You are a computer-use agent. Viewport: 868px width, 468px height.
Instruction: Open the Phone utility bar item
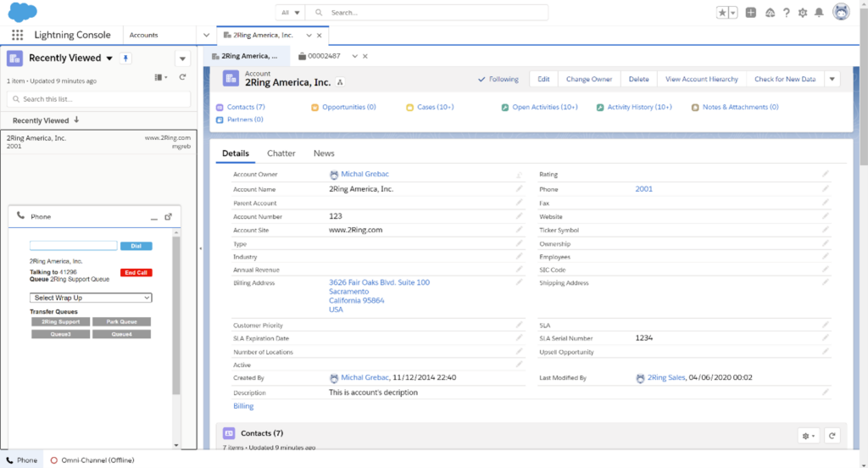pos(21,460)
